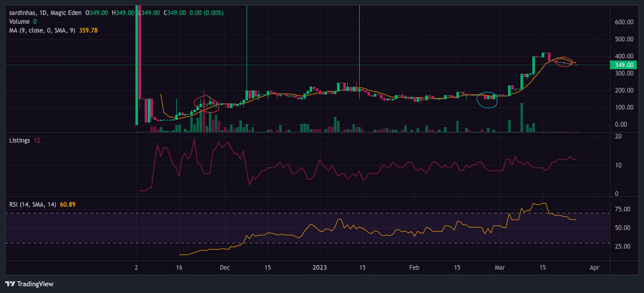Click the 0.00 (0.00%) change value
Viewport: 644px width, 293px height.
pos(207,12)
